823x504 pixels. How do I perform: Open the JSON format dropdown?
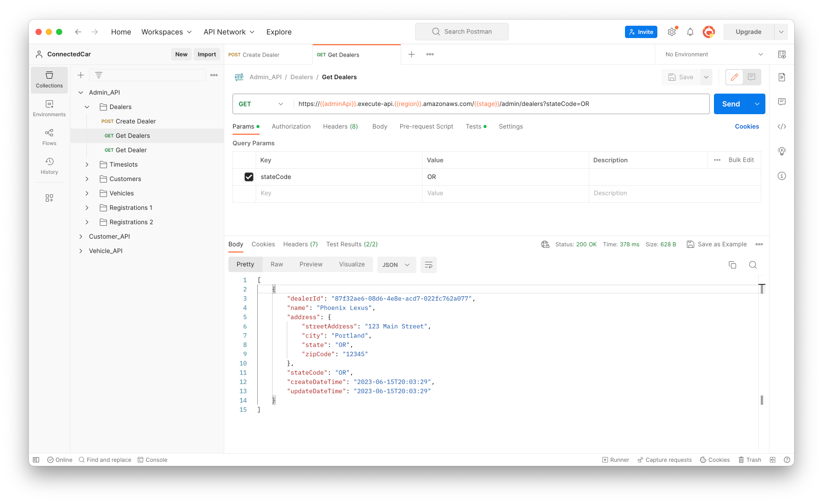point(397,265)
